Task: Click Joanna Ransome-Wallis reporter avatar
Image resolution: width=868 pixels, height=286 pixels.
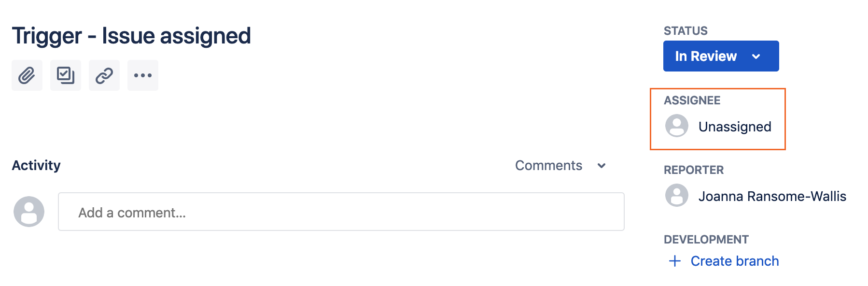Action: [x=677, y=196]
